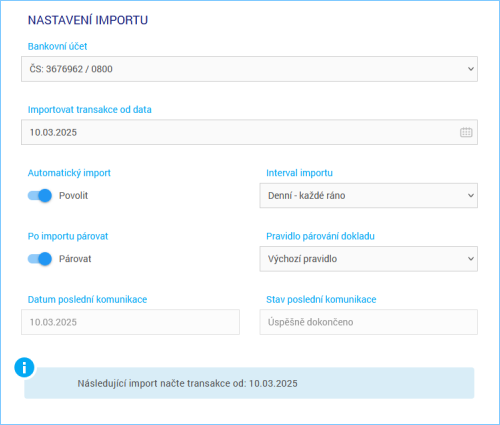Click the NASTAVENÍ IMPORTU heading
This screenshot has width=500, height=425.
click(x=88, y=20)
